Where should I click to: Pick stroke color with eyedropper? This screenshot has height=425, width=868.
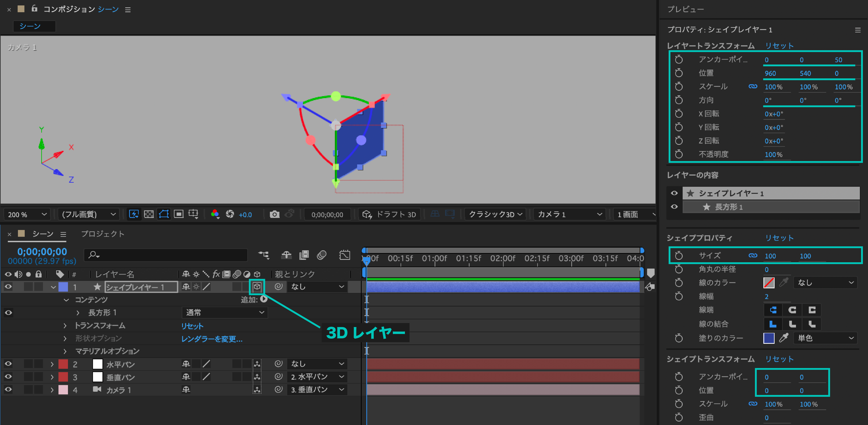pos(784,282)
